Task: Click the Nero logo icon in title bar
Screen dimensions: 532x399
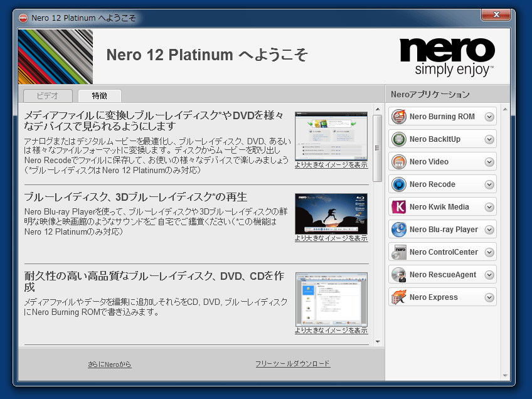Action: pyautogui.click(x=23, y=18)
